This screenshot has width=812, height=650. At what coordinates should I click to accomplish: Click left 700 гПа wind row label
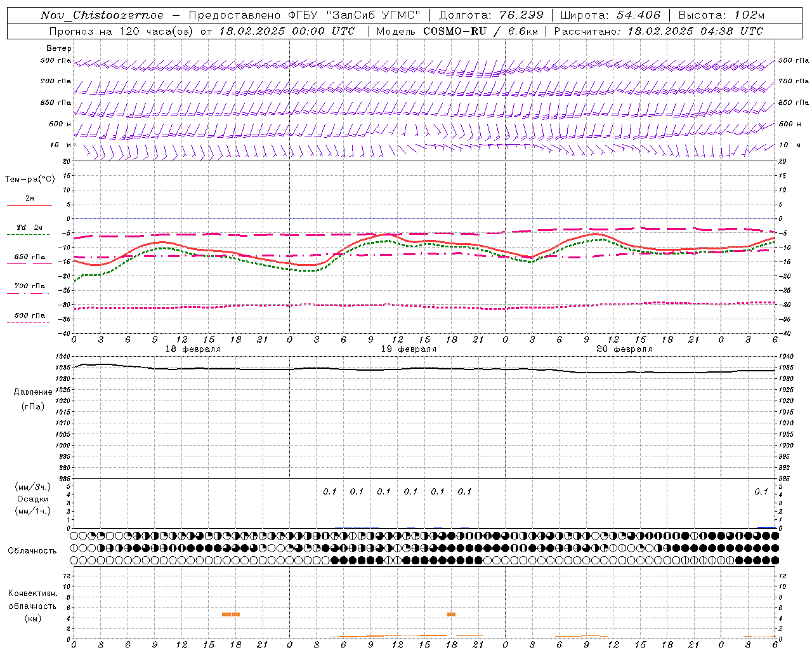[x=56, y=81]
